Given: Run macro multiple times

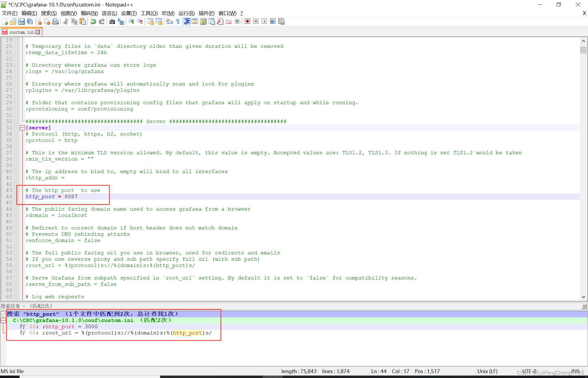Looking at the screenshot, I should (273, 21).
